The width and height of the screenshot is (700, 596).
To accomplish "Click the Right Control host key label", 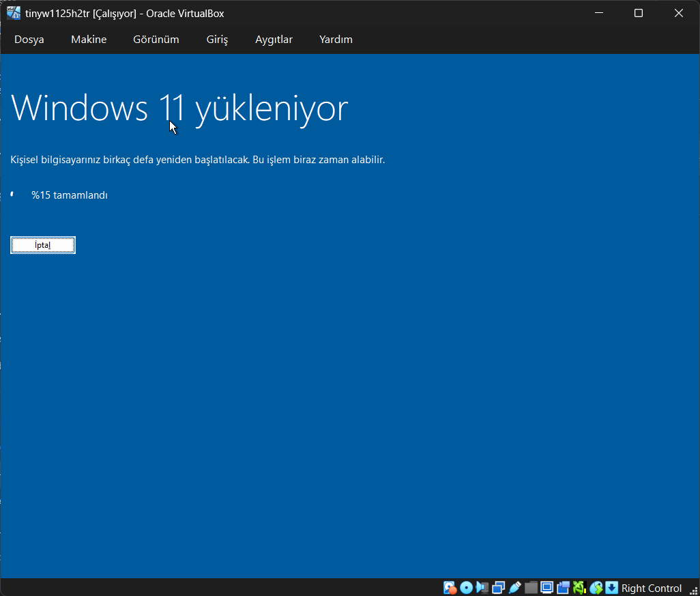I will 652,588.
